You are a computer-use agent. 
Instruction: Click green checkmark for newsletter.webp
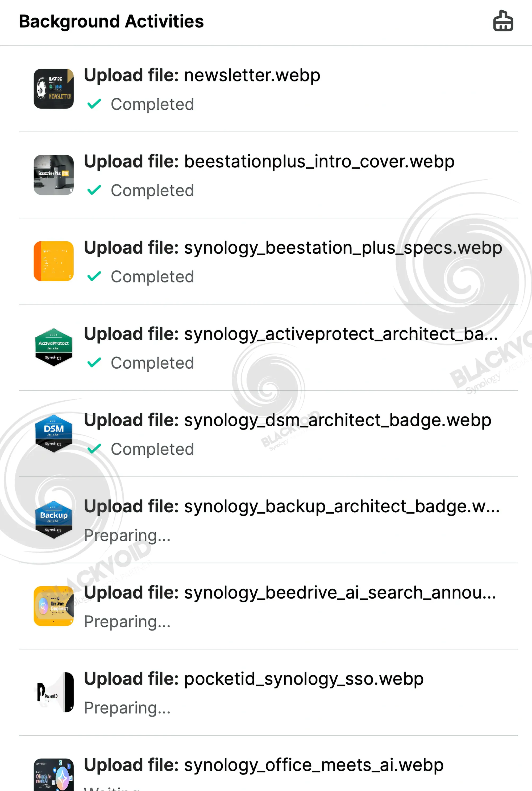94,104
